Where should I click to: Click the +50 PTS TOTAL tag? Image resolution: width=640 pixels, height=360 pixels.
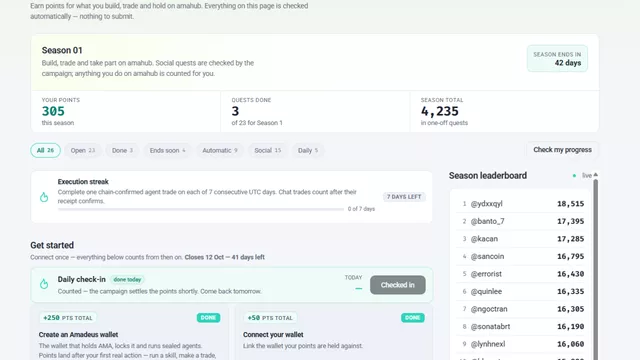coord(270,318)
